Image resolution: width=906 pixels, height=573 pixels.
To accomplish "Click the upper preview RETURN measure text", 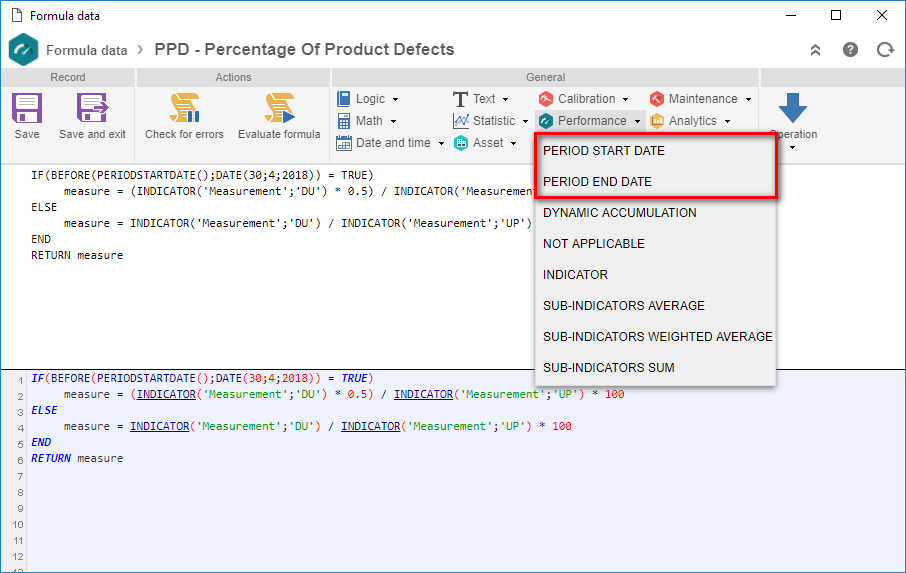I will pos(77,255).
